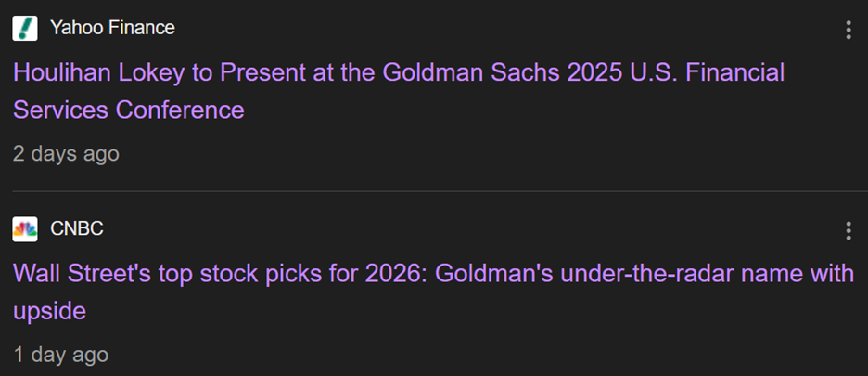
Task: Open the Houlihan Lokey Goldman Sachs conference headline
Action: tap(399, 72)
